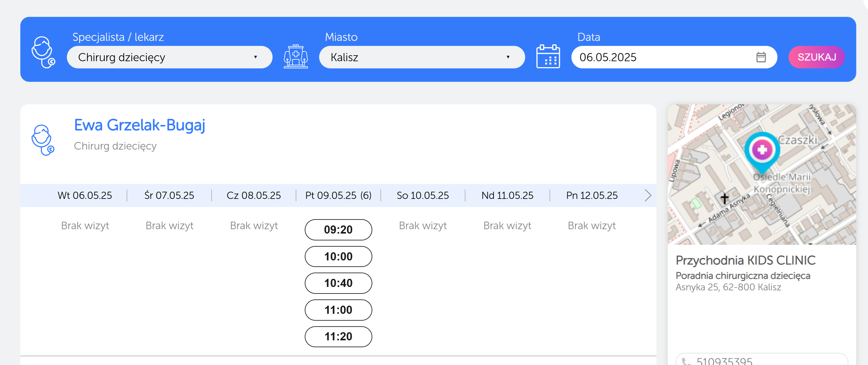Show next week with right chevron arrow
The image size is (868, 365).
coord(647,195)
